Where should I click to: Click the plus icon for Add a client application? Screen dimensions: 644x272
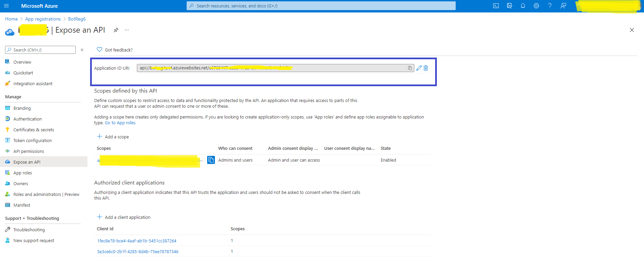(x=100, y=217)
